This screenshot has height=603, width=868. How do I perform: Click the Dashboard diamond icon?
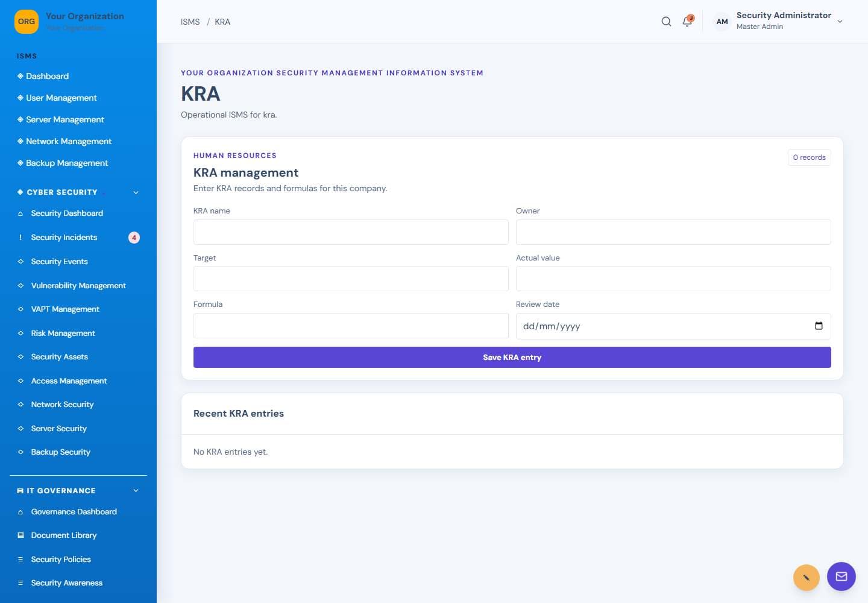pyautogui.click(x=20, y=76)
